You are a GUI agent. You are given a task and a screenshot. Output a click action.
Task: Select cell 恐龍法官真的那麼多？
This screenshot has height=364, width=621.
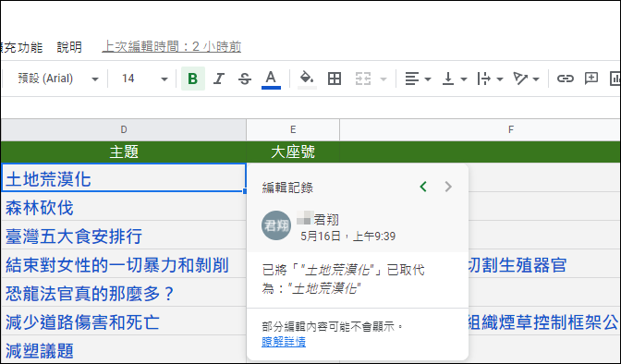pyautogui.click(x=124, y=292)
